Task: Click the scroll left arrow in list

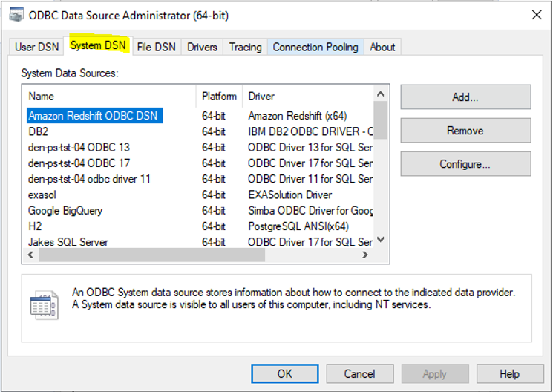Action: (30, 255)
